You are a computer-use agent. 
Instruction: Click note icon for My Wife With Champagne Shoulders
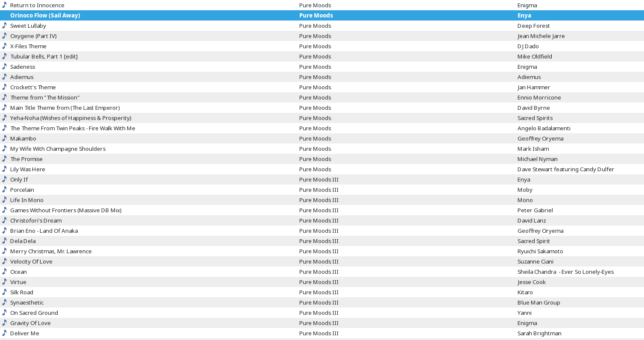5,148
